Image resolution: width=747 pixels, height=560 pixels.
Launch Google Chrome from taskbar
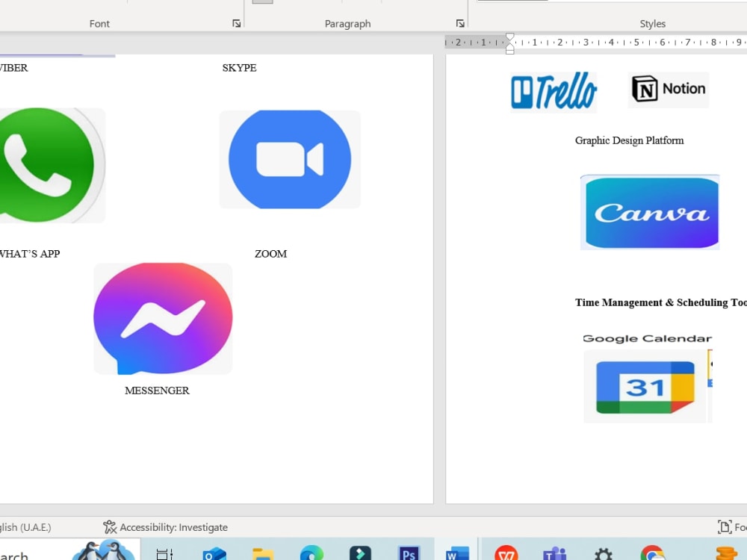pos(652,553)
